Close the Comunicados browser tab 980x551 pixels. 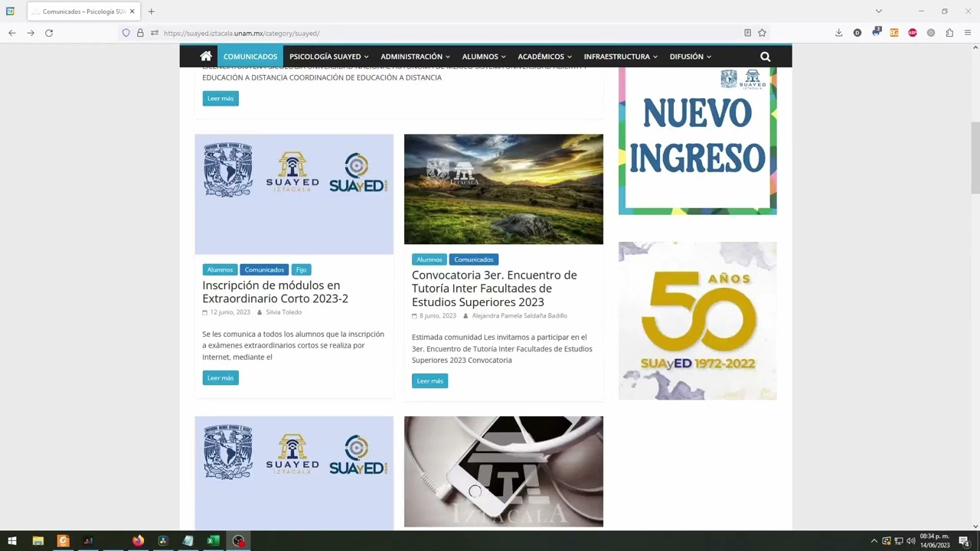(132, 11)
